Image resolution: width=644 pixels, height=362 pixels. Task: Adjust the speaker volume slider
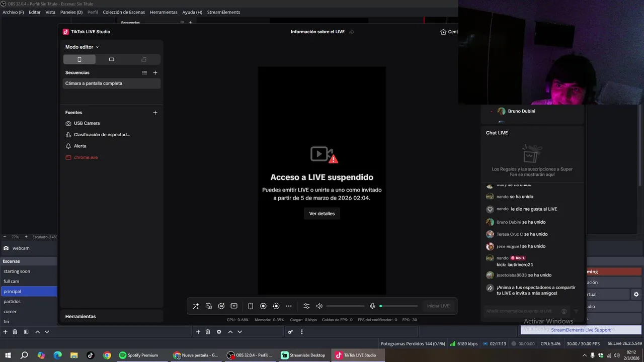(x=345, y=306)
